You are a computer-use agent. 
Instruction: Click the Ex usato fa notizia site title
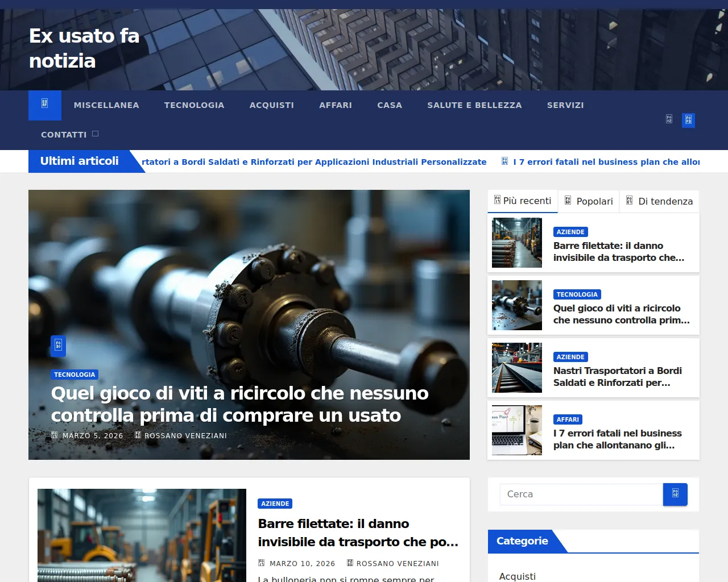84,48
